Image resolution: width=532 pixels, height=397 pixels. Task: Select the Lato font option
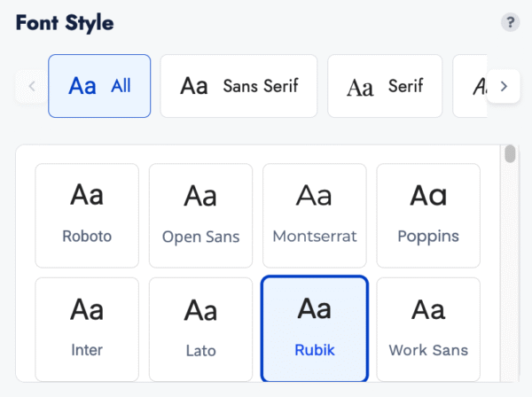[200, 329]
